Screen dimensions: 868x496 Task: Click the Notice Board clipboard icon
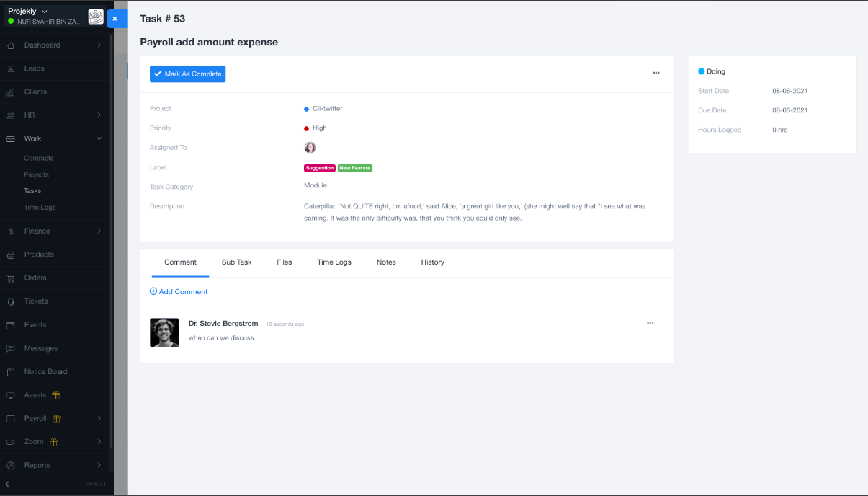click(11, 372)
